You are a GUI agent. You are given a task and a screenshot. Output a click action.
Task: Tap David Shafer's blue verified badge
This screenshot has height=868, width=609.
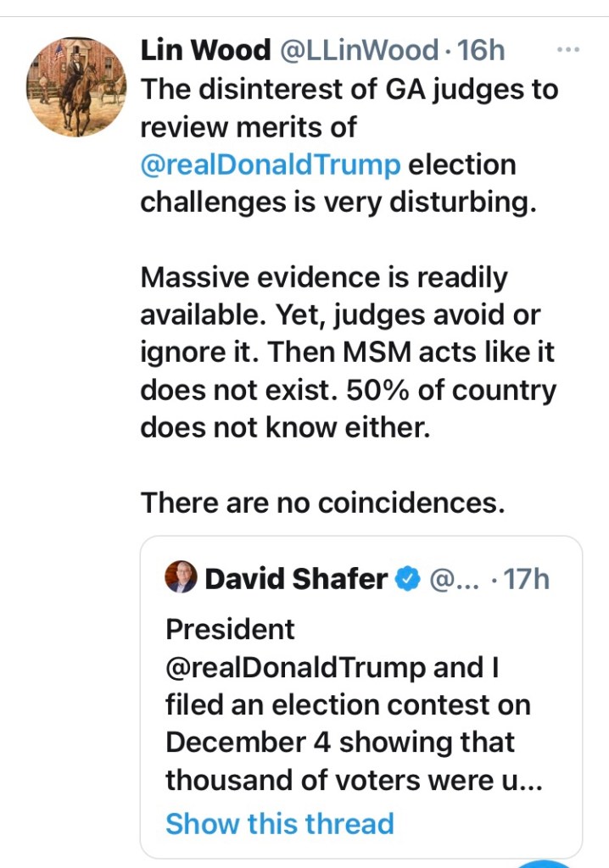pyautogui.click(x=409, y=579)
